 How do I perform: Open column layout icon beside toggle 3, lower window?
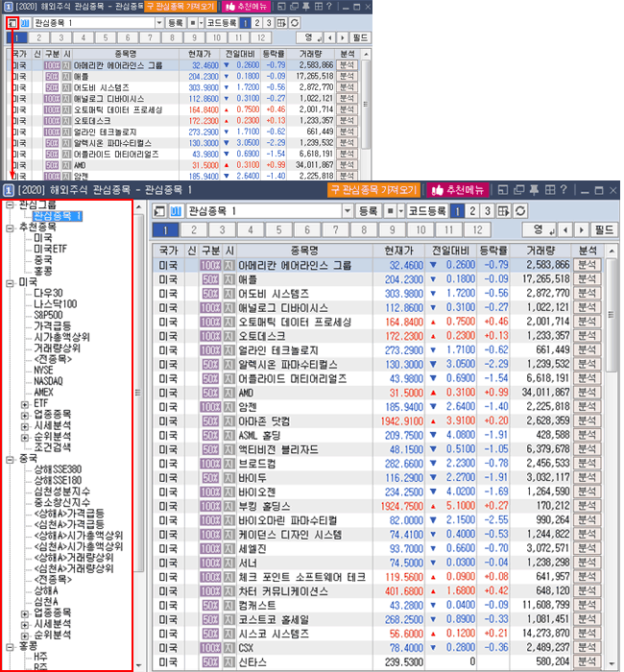tap(504, 211)
